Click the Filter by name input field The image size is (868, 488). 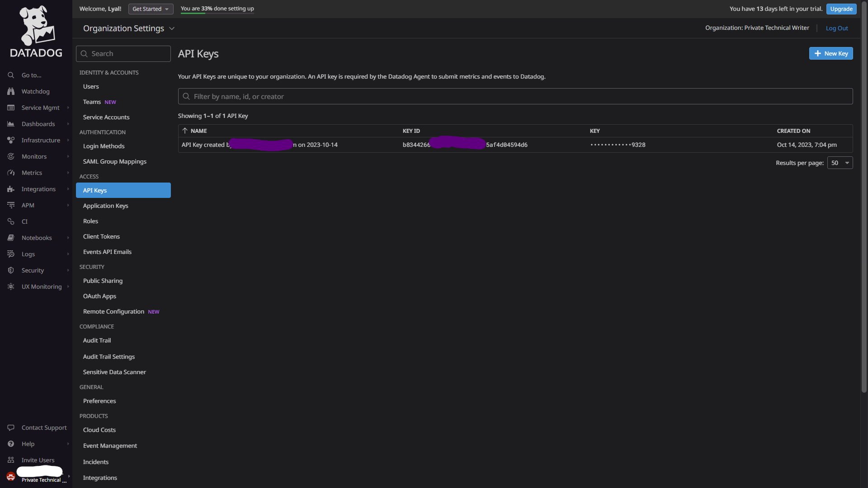coord(515,96)
